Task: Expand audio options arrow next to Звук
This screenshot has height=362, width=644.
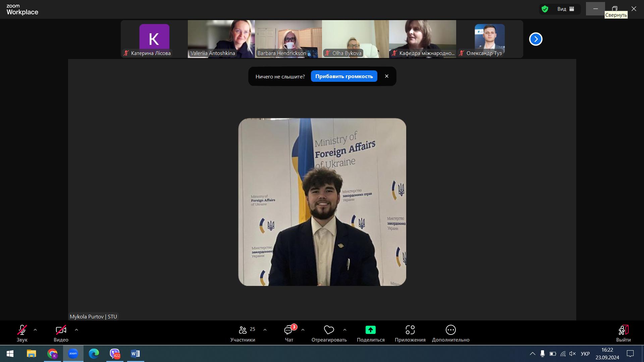Action: [x=35, y=330]
